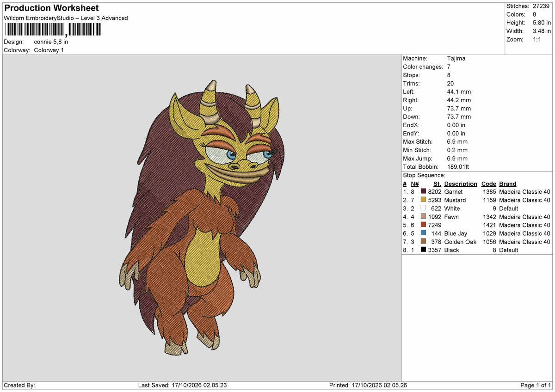Screen dimensions: 555x392
Task: Click the Garnet stitch count '8202'
Action: tap(435, 191)
